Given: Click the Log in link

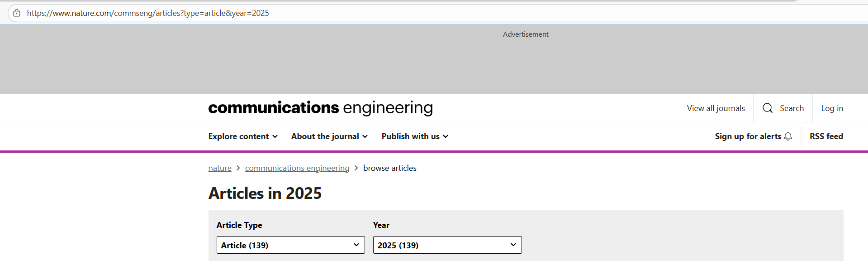Looking at the screenshot, I should coord(832,108).
